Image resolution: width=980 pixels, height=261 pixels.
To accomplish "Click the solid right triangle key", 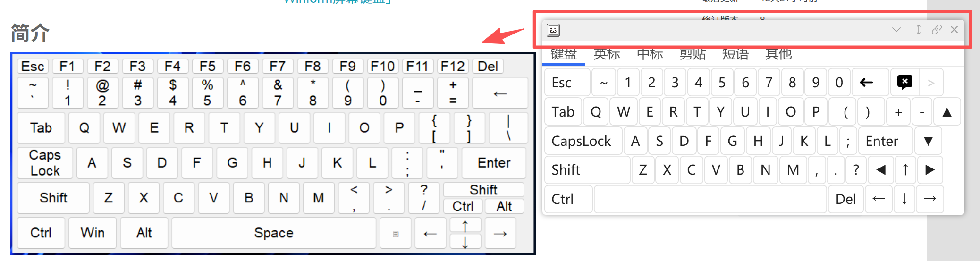I will click(930, 170).
